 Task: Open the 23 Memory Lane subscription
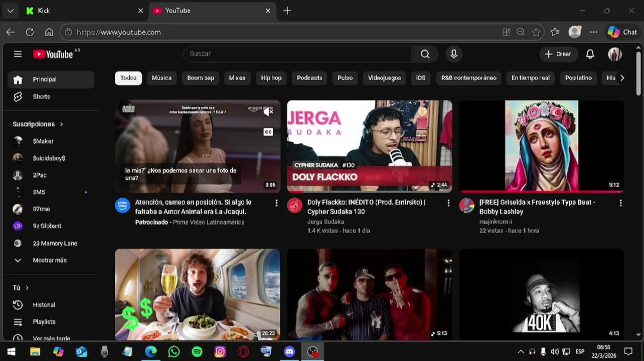tap(51, 243)
